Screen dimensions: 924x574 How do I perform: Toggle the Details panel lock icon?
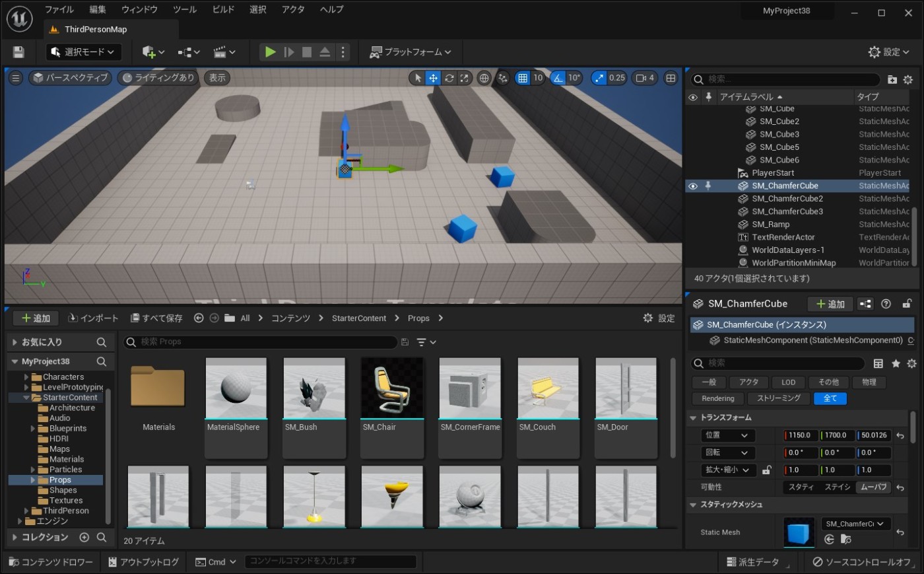pyautogui.click(x=907, y=304)
